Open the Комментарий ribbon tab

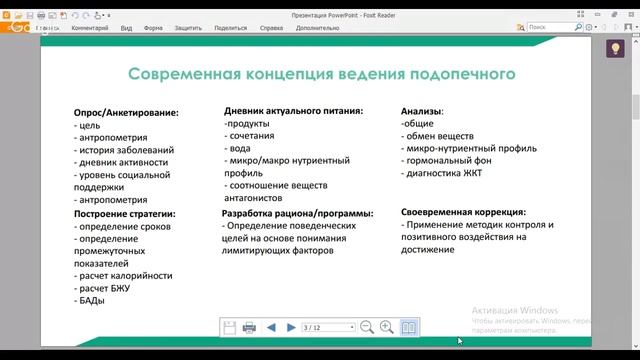point(90,28)
